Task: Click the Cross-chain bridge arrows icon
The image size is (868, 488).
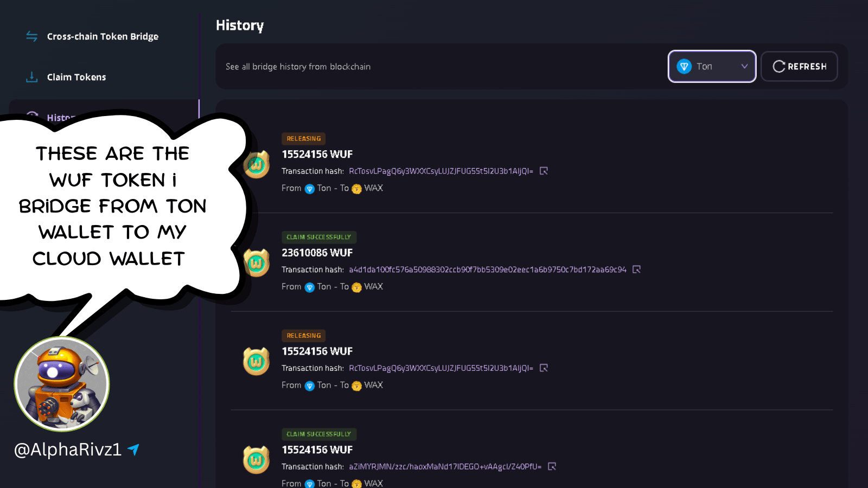Action: coord(32,36)
